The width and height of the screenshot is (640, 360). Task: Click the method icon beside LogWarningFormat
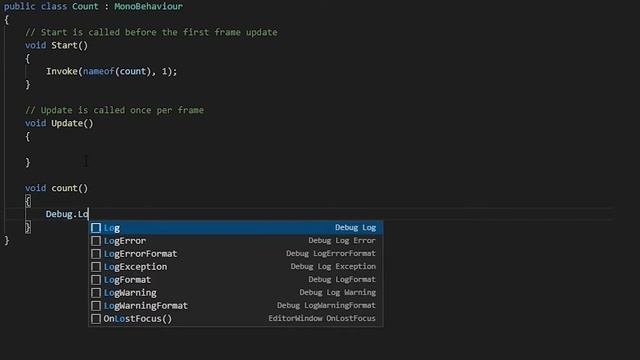point(96,306)
